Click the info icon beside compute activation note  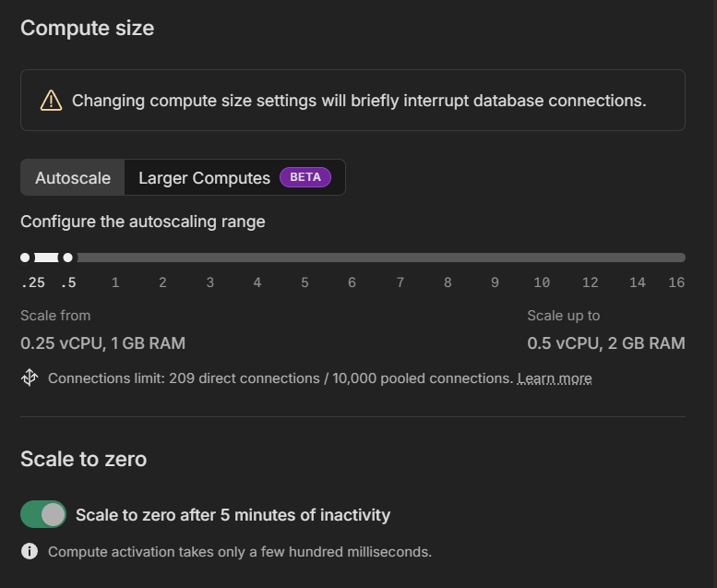(30, 551)
